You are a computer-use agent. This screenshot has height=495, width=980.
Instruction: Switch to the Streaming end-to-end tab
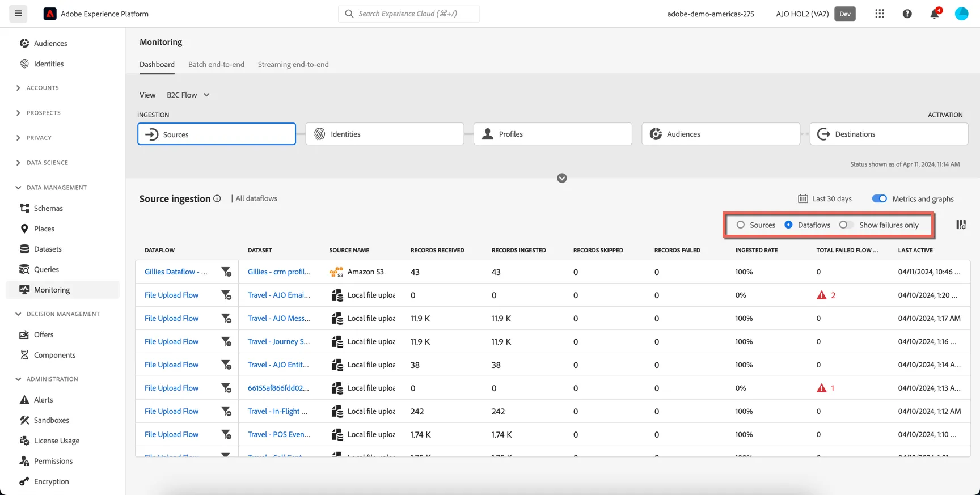293,65
